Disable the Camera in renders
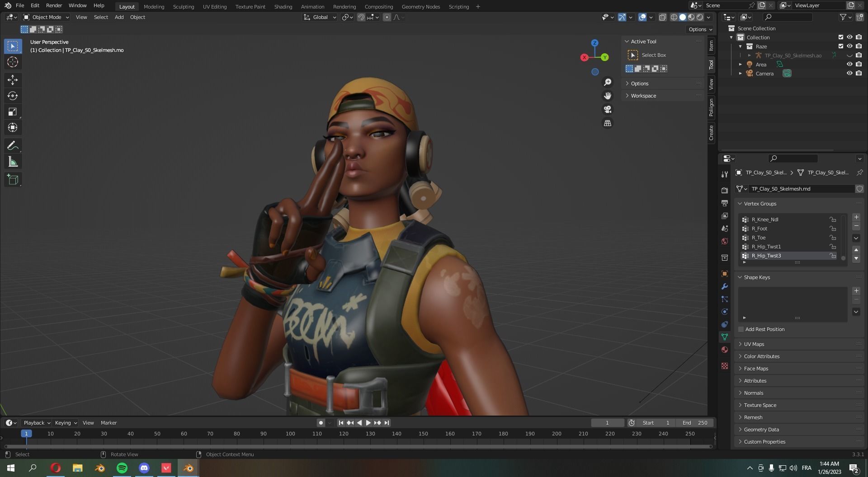This screenshot has width=868, height=477. 859,73
